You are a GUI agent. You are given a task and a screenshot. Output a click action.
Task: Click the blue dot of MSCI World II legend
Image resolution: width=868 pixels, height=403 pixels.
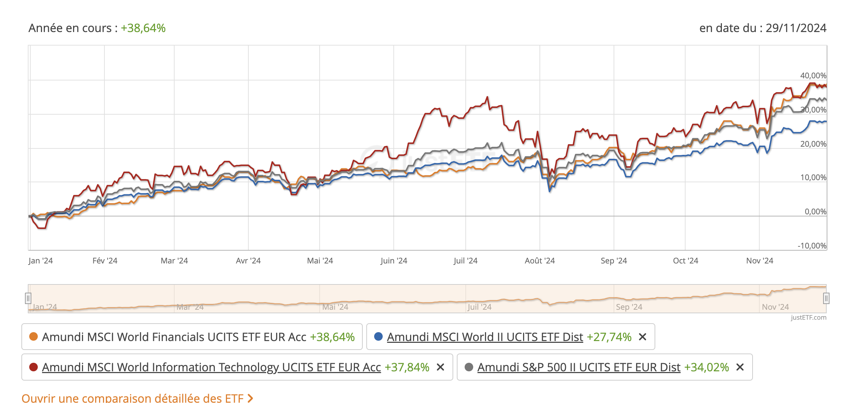click(378, 337)
